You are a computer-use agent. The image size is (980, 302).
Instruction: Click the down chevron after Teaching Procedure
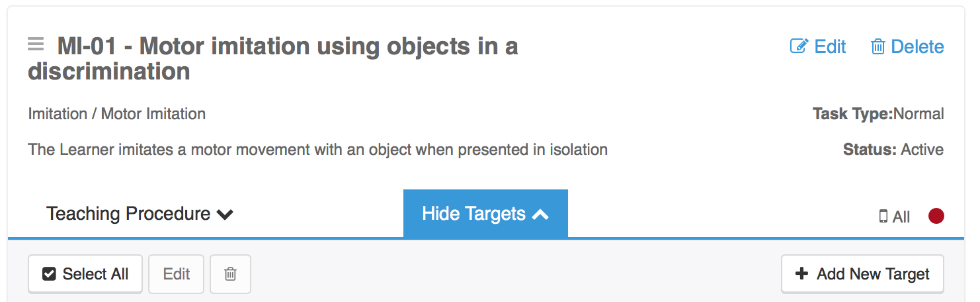(225, 215)
